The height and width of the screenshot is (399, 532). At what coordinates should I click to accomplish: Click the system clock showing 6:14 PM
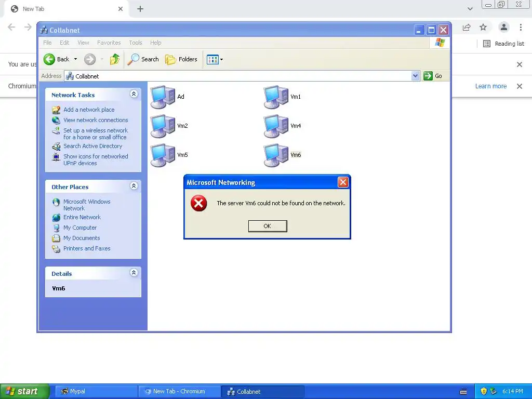click(513, 392)
